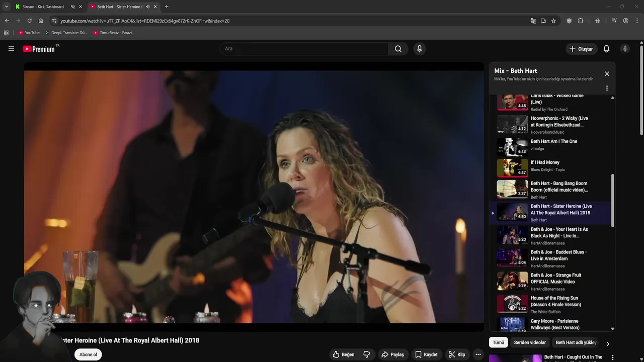Image resolution: width=644 pixels, height=362 pixels.
Task: Open YouTube bookmark in bookmarks bar
Action: 29,33
